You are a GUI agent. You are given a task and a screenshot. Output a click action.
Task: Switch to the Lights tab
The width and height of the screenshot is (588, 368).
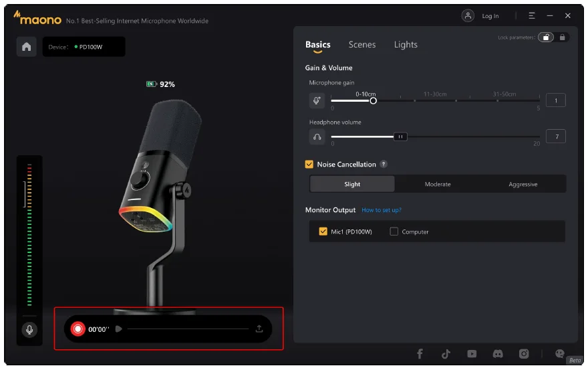click(406, 45)
